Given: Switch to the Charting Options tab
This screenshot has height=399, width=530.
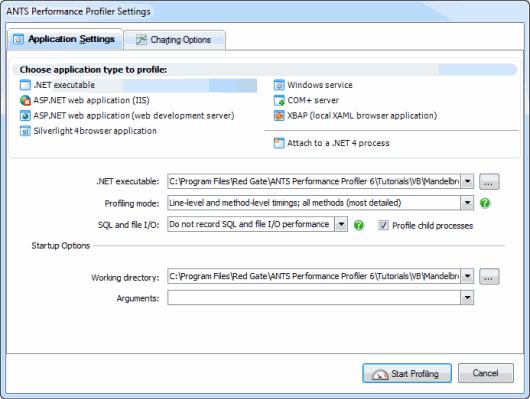Looking at the screenshot, I should coord(174,40).
